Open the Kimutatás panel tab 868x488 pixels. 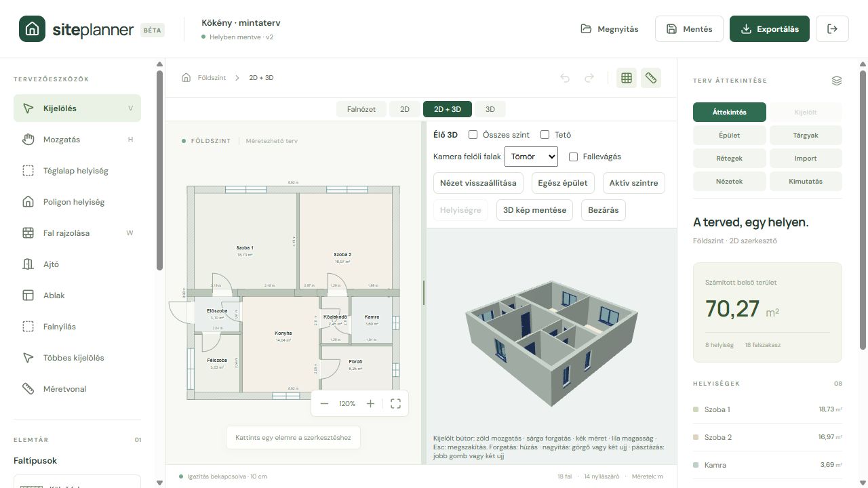point(806,182)
